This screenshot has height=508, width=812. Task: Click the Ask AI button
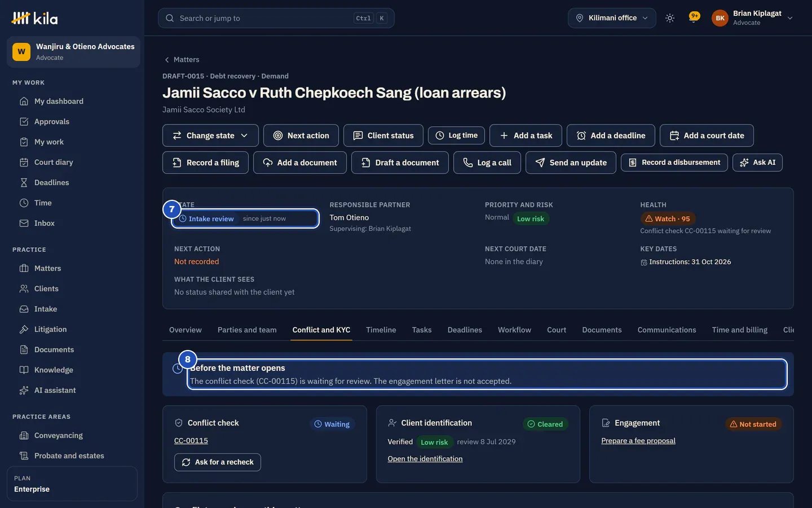pyautogui.click(x=757, y=163)
